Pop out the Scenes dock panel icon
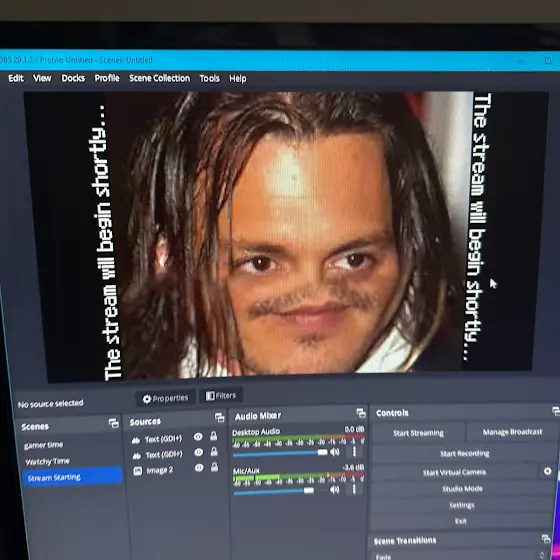Screen dimensions: 560x560 pos(114,423)
